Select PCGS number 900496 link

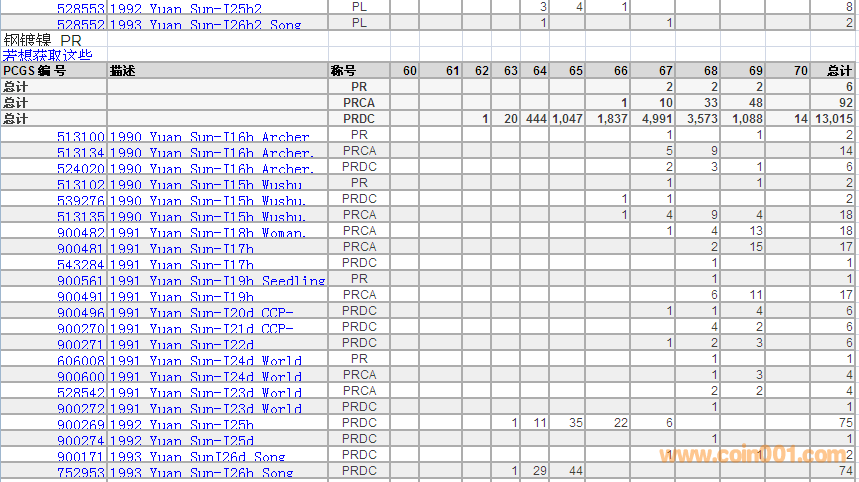click(80, 313)
